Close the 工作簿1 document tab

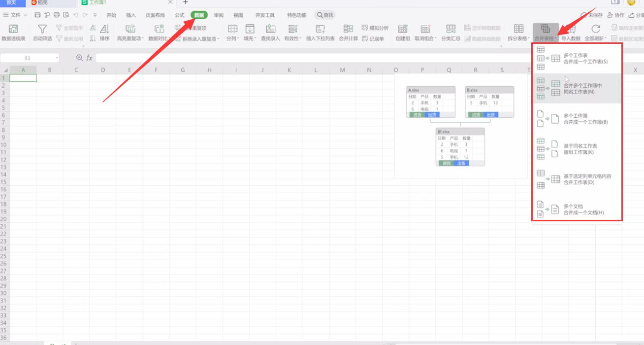[x=170, y=2]
